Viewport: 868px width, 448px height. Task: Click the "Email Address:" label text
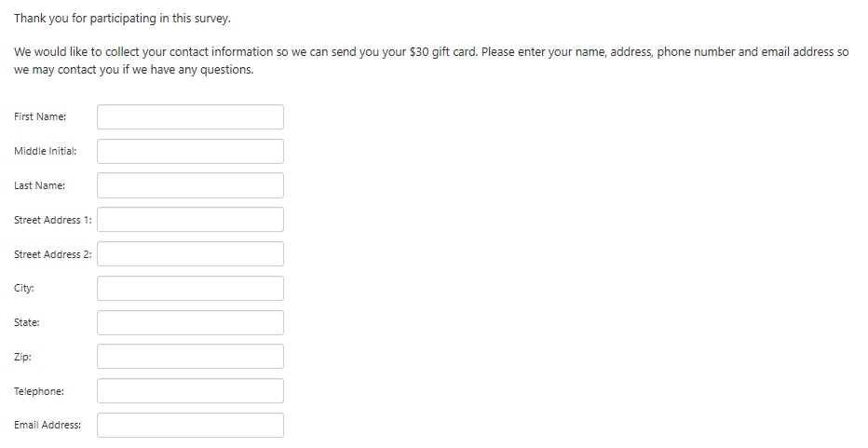click(x=47, y=426)
